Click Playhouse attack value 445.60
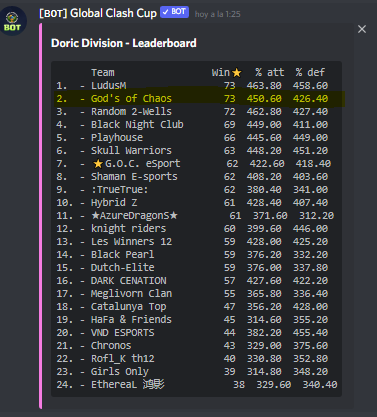Viewport: 377px width, 417px height. coord(264,137)
